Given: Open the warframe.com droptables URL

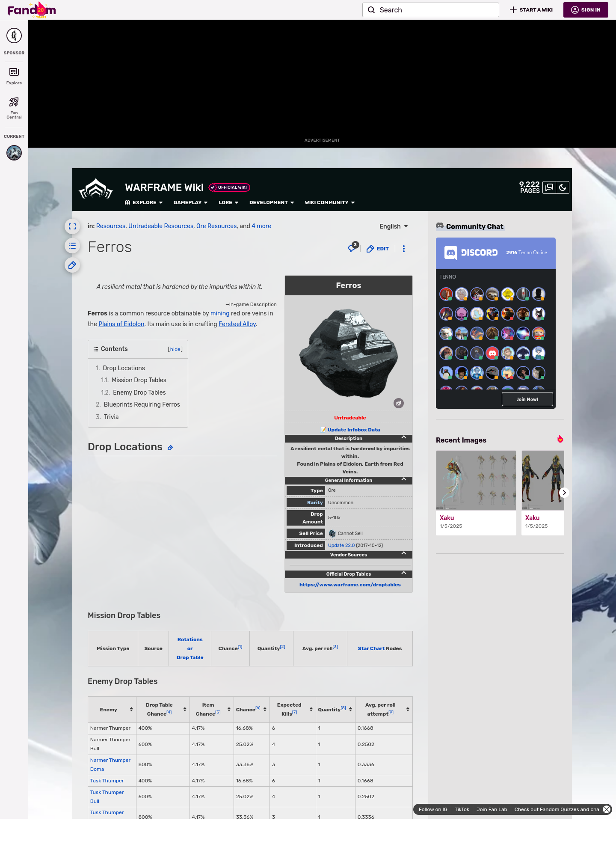Looking at the screenshot, I should pos(350,585).
